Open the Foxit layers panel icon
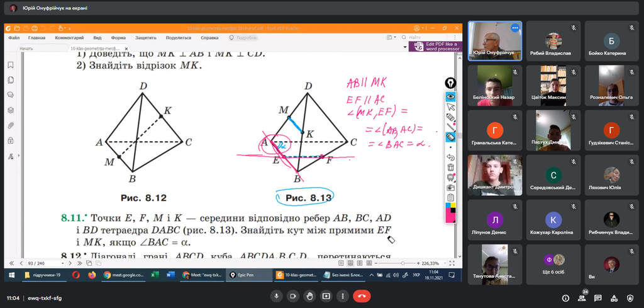The image size is (644, 308). click(x=11, y=110)
